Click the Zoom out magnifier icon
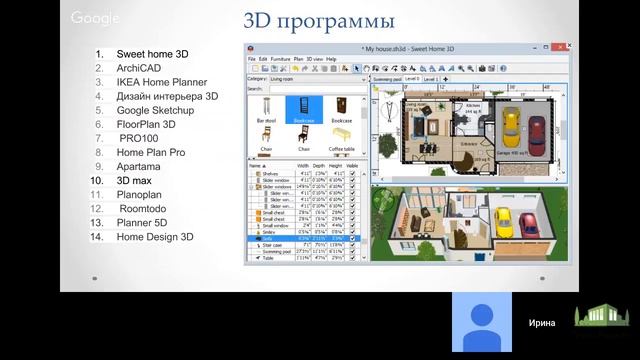 [x=470, y=69]
